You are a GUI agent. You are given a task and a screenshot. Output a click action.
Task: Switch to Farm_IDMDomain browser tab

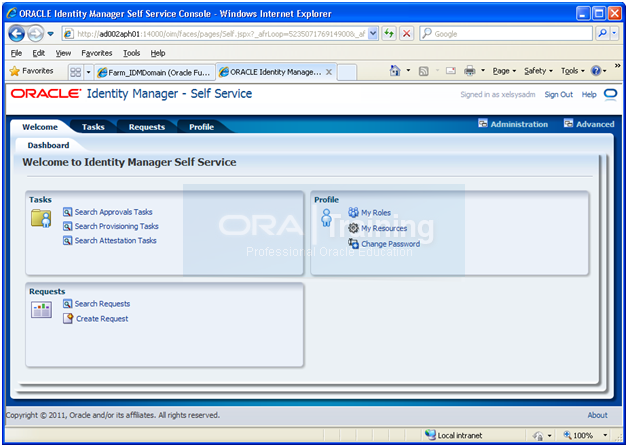point(155,72)
